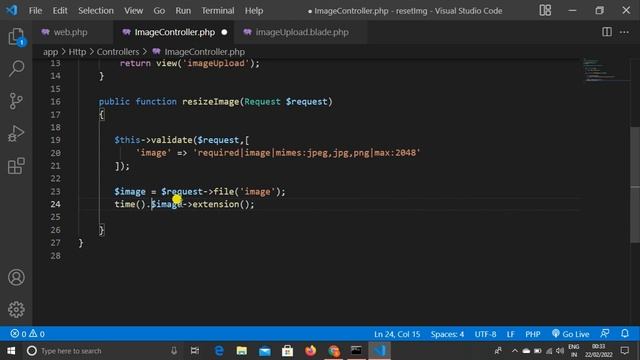
Task: Click unsaved dot on ImageController.php tab
Action: pyautogui.click(x=224, y=32)
